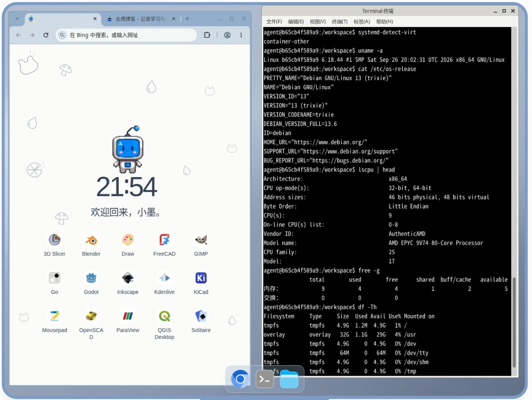
Task: Launch FreeCAD from the shortcuts grid
Action: (164, 240)
